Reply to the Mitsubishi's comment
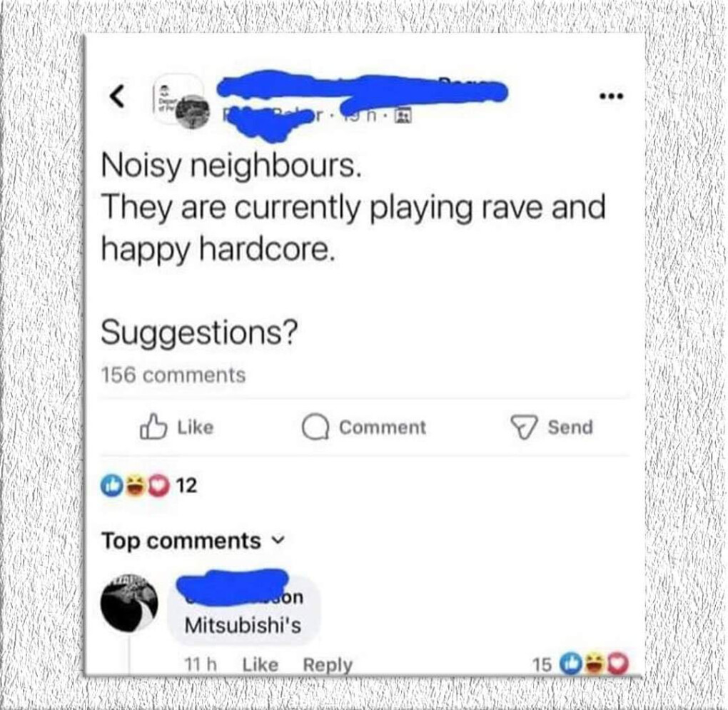This screenshot has width=728, height=710. 328,665
